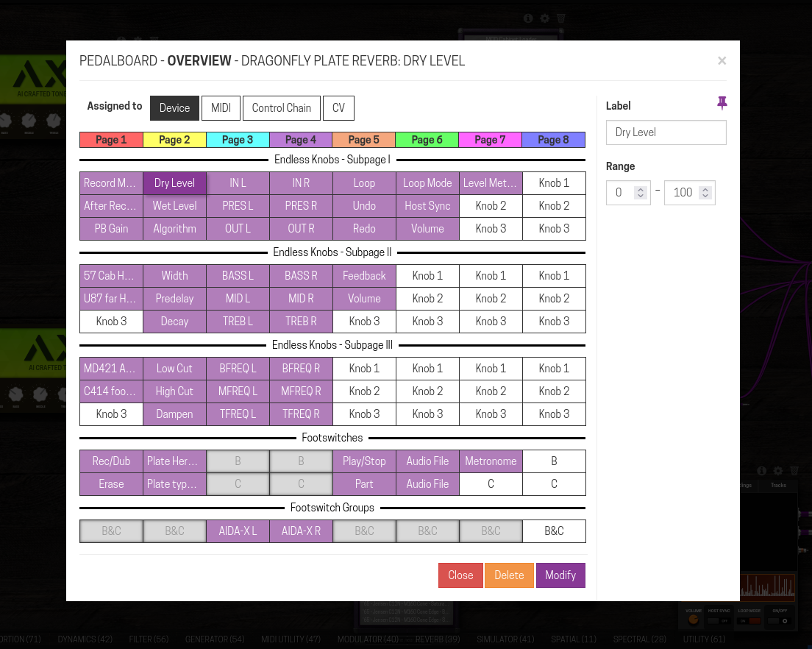Select the Feedback slot in Subpage II
The width and height of the screenshot is (812, 649).
pos(364,276)
